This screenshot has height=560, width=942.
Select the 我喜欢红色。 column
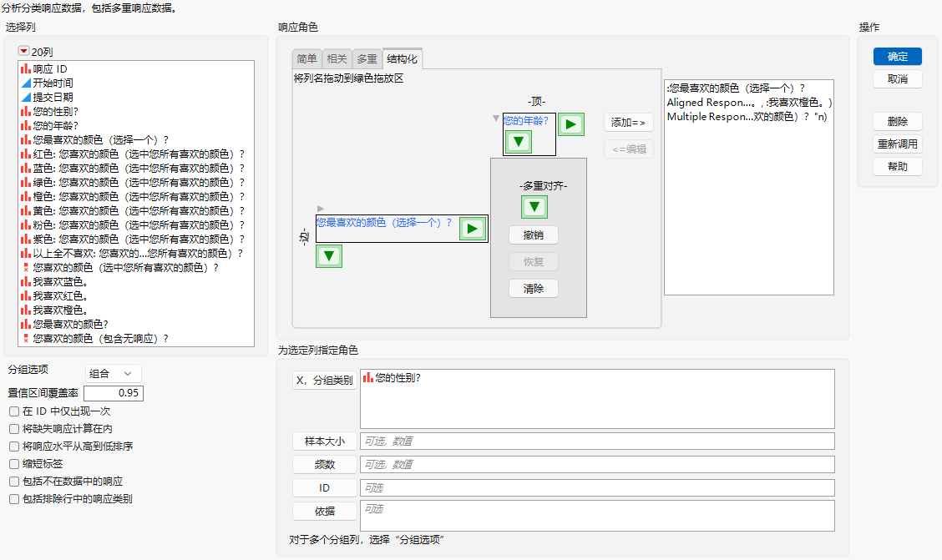click(54, 296)
